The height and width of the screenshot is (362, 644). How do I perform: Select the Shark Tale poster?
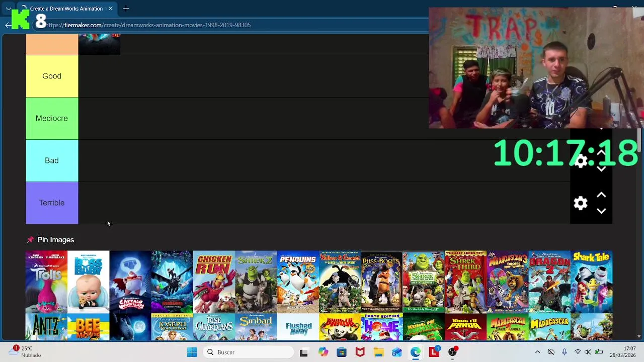click(x=592, y=282)
